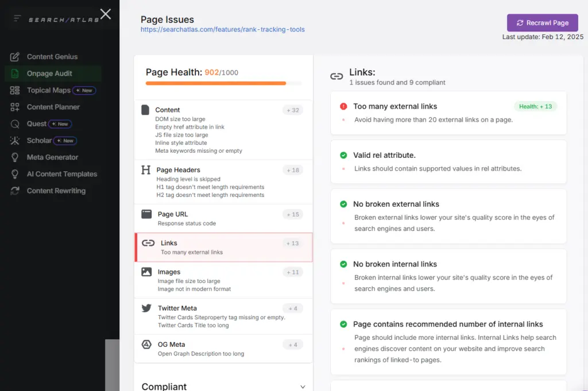588x391 pixels.
Task: Click the Images picture icon
Action: (146, 272)
